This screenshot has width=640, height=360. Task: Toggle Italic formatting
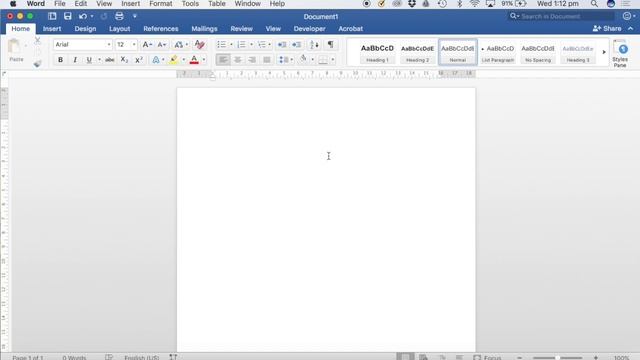point(75,60)
